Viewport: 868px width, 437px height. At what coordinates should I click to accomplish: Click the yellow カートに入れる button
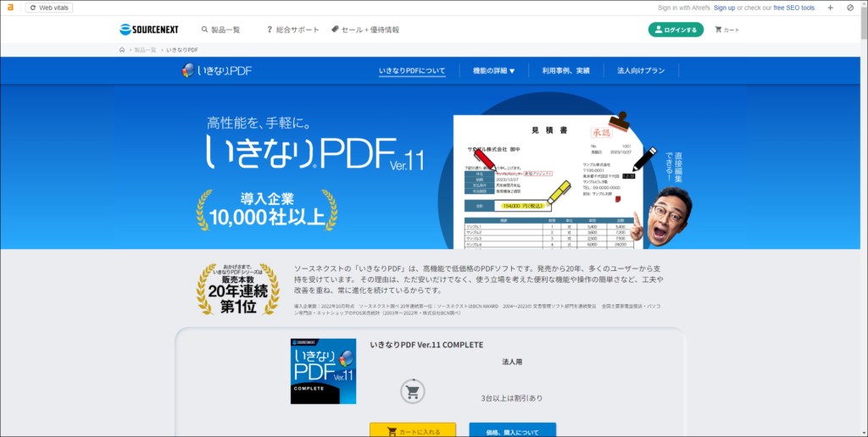413,430
